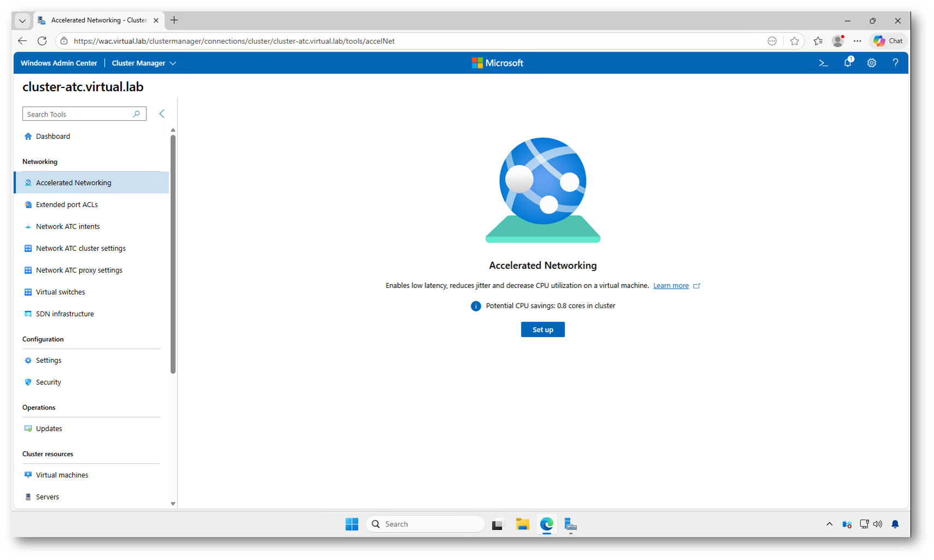Viewport: 934px width, 560px height.
Task: Expand the Cluster Manager dropdown
Action: pyautogui.click(x=144, y=63)
